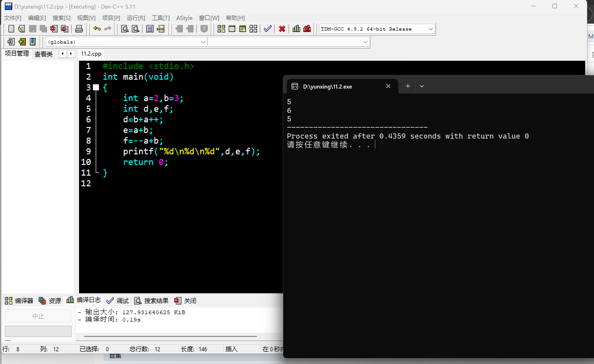This screenshot has width=594, height=364.
Task: Open the 运行[R] menu
Action: coord(136,18)
